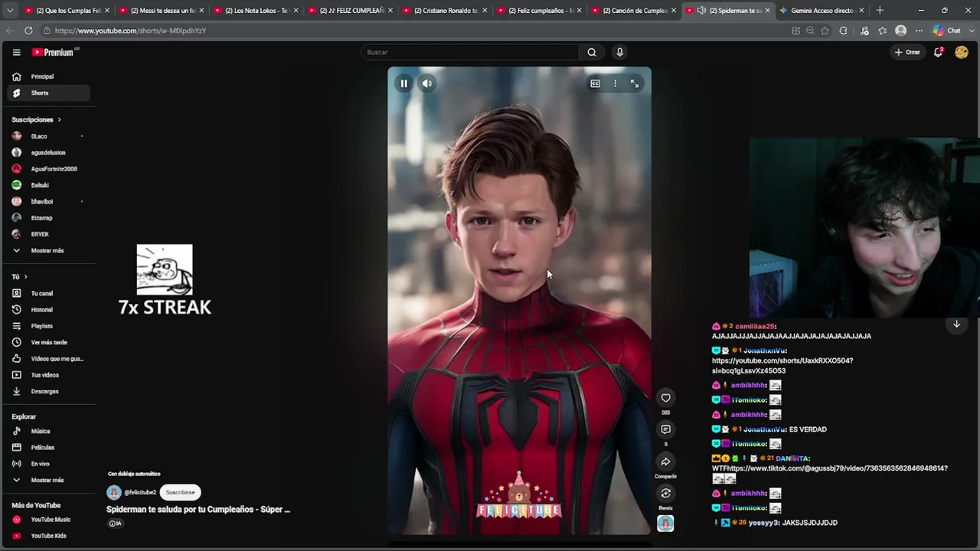Open YouTube notifications bell
980x551 pixels.
click(x=938, y=52)
